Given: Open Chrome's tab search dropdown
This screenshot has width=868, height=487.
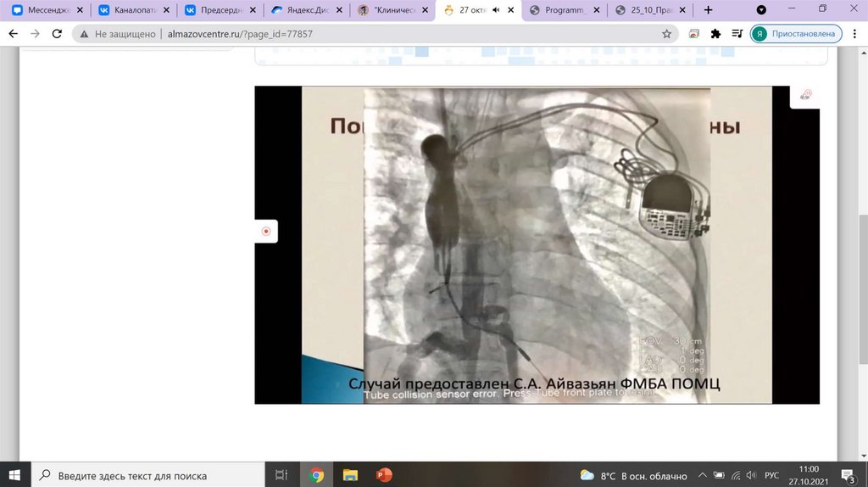Looking at the screenshot, I should pos(761,10).
